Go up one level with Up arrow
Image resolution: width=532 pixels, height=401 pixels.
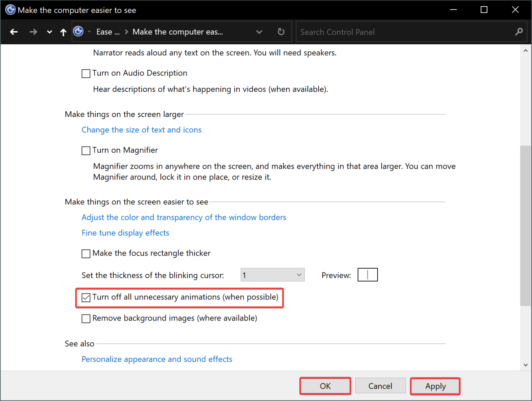coord(63,32)
